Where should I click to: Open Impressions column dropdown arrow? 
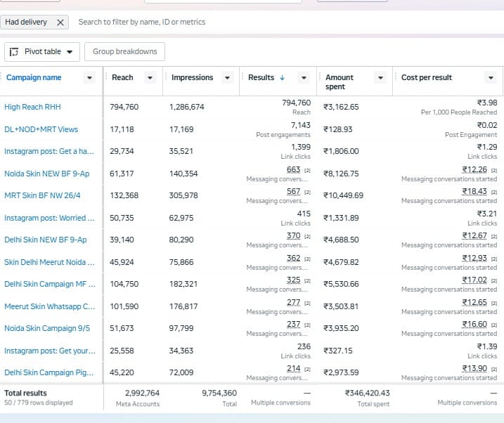[x=227, y=78]
